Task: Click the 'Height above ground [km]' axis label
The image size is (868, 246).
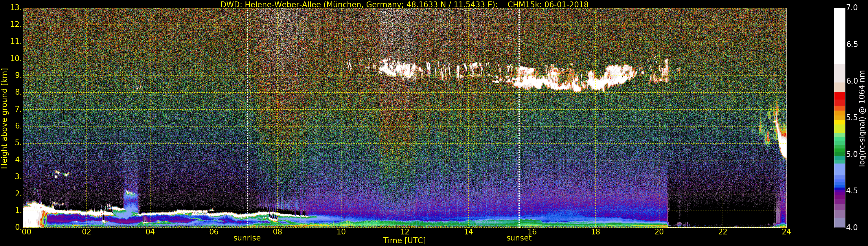Action: pyautogui.click(x=4, y=118)
